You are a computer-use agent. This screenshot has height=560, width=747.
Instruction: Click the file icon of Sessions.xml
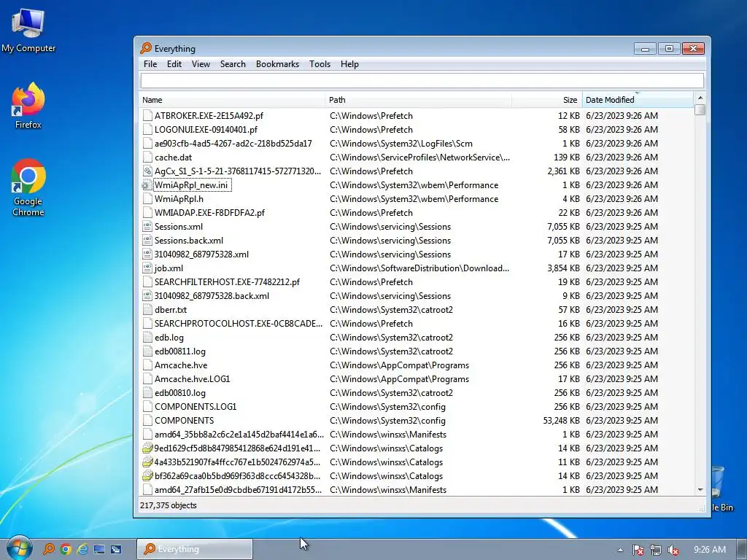point(147,227)
